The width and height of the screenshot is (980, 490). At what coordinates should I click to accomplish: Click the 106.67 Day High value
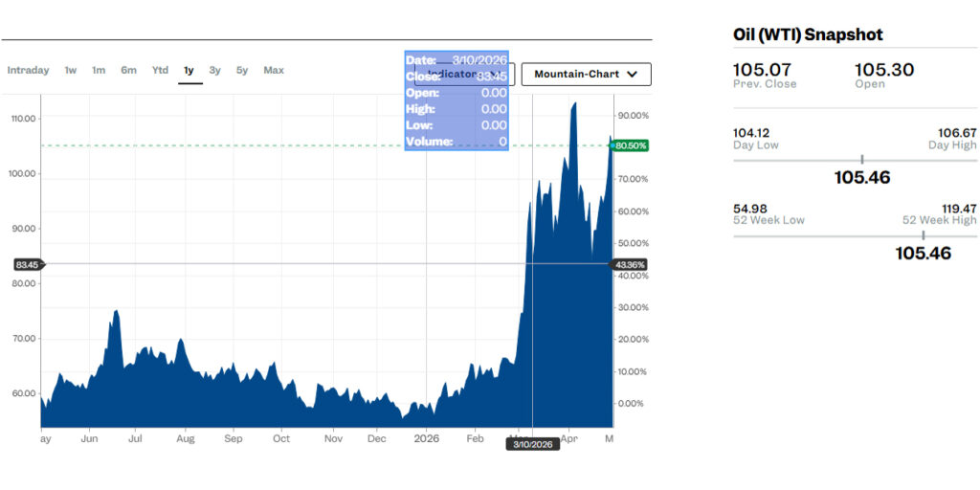(957, 132)
